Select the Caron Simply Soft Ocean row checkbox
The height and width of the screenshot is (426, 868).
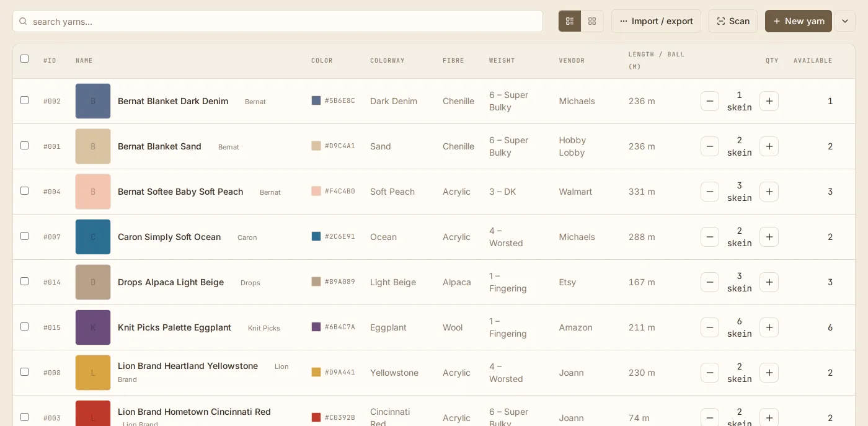(24, 236)
